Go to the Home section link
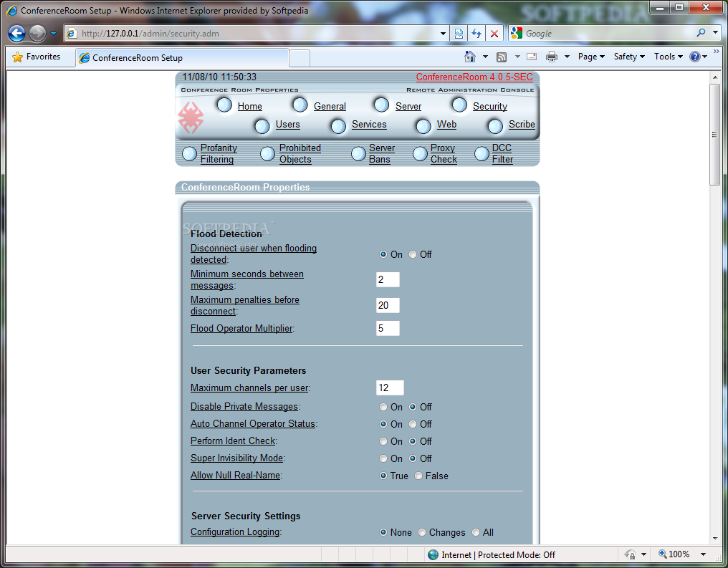Image resolution: width=728 pixels, height=568 pixels. point(250,106)
